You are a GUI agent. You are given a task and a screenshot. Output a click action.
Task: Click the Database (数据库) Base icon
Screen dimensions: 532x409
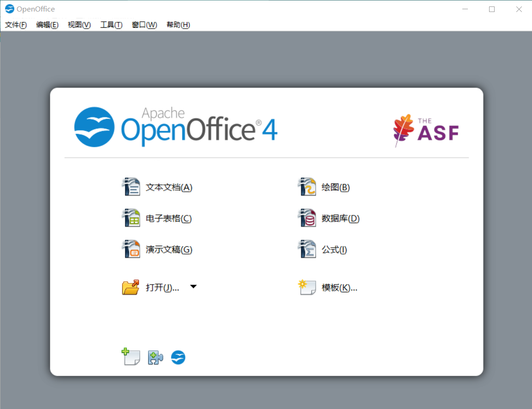tap(307, 218)
